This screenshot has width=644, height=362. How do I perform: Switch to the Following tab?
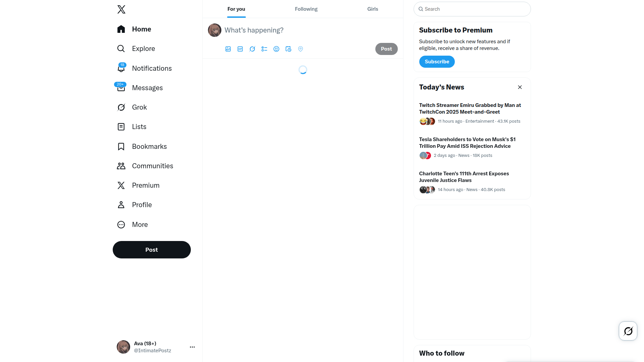click(x=306, y=9)
